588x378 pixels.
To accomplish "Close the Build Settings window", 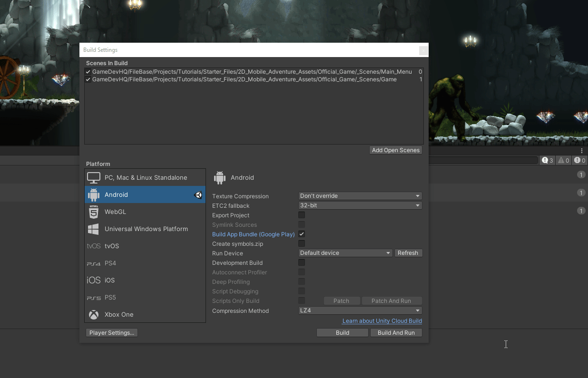I will tap(423, 50).
